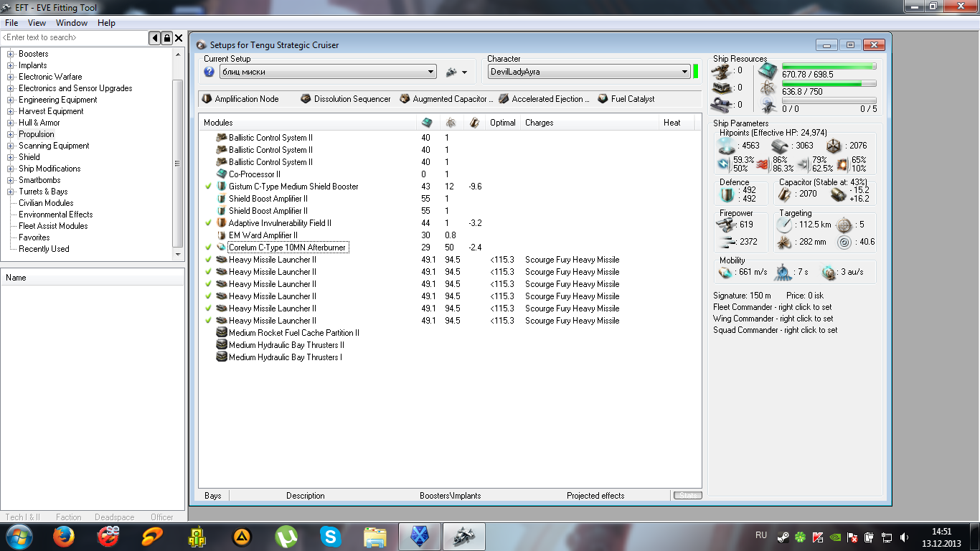Click the powergrid atom icon in Ship Resources

(767, 88)
